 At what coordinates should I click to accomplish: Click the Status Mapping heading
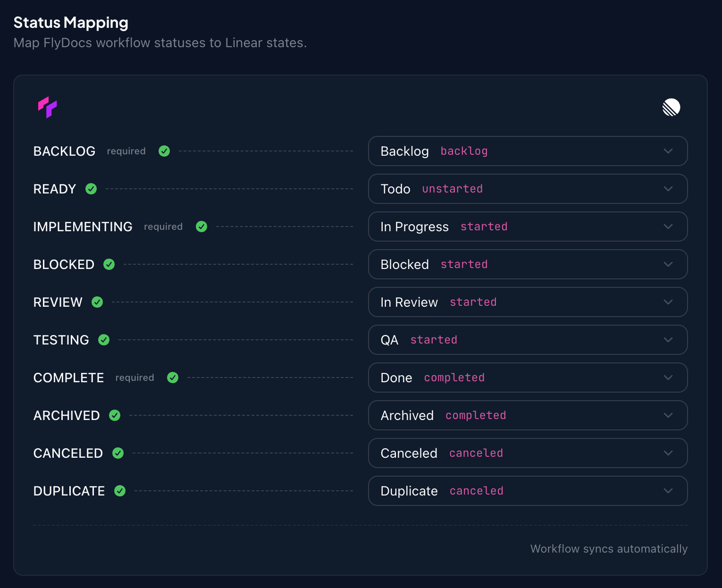71,23
